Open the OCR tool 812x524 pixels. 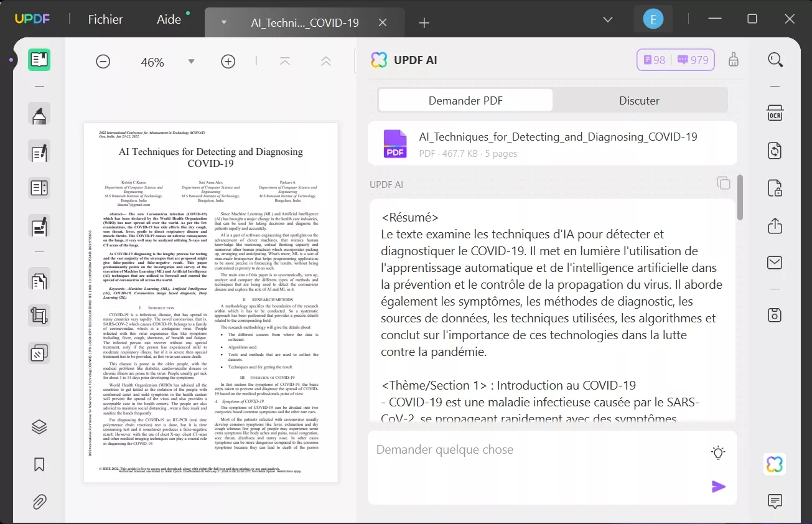775,113
